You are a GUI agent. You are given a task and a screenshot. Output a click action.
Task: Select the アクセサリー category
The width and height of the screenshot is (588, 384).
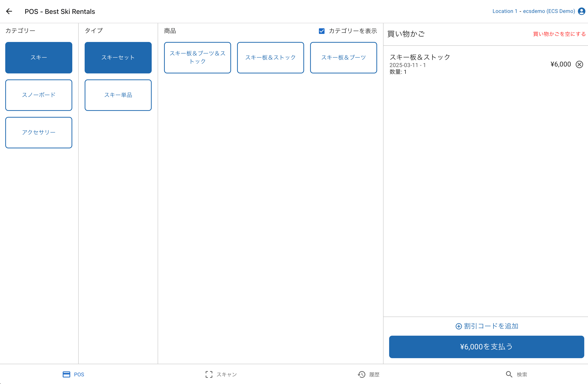pos(39,132)
